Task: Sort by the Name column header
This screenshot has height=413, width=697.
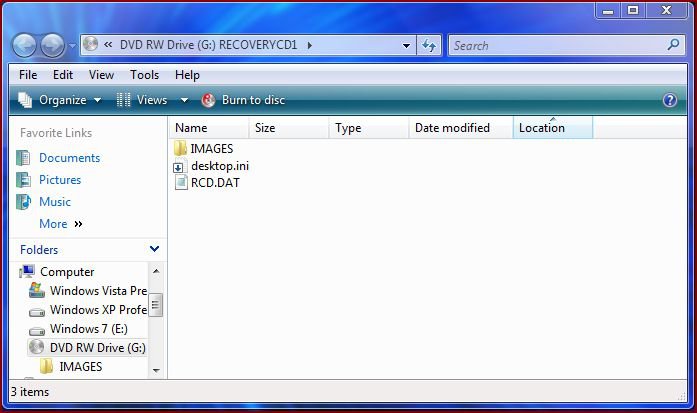Action: coord(209,128)
